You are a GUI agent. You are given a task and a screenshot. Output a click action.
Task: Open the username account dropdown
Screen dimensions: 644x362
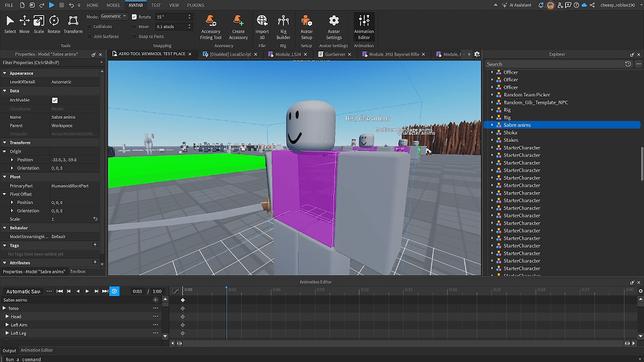coord(620,5)
